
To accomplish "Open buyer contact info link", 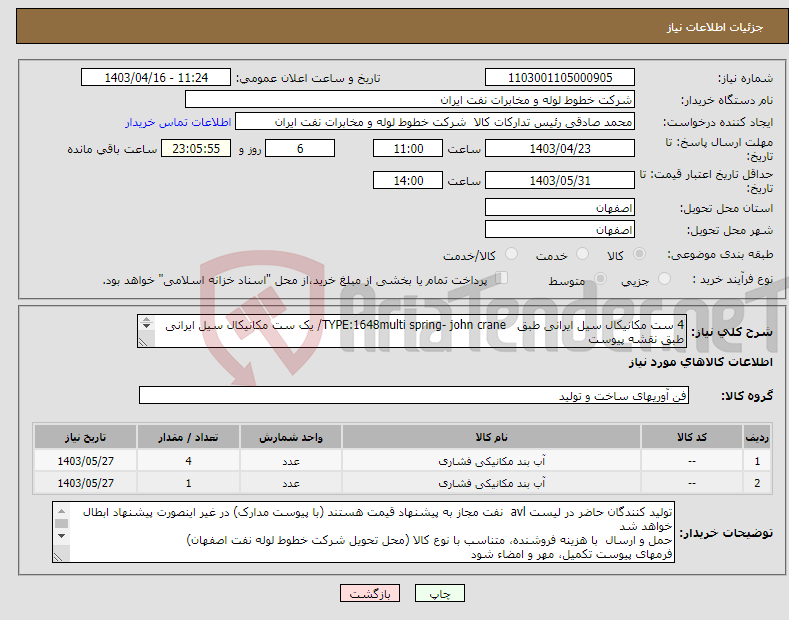I will pyautogui.click(x=178, y=122).
